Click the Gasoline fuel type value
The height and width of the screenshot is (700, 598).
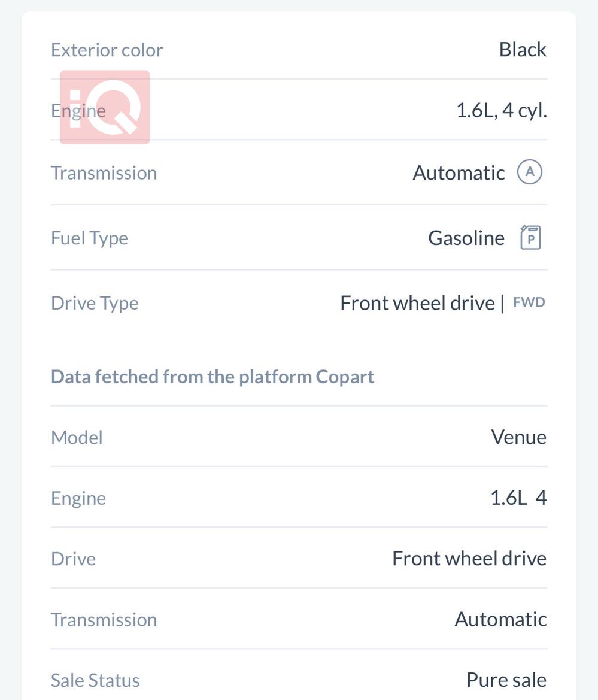pos(466,238)
